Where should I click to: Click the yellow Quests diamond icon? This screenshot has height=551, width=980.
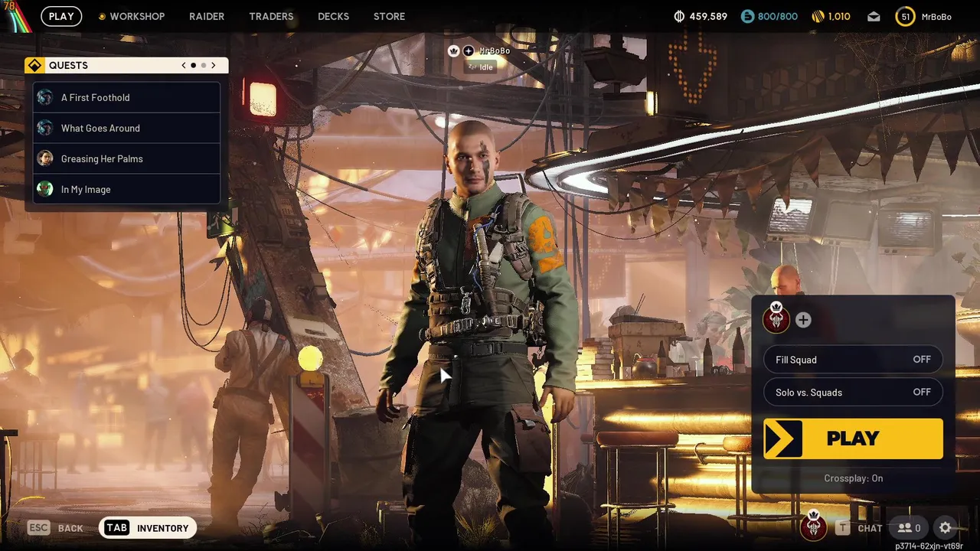pos(34,65)
